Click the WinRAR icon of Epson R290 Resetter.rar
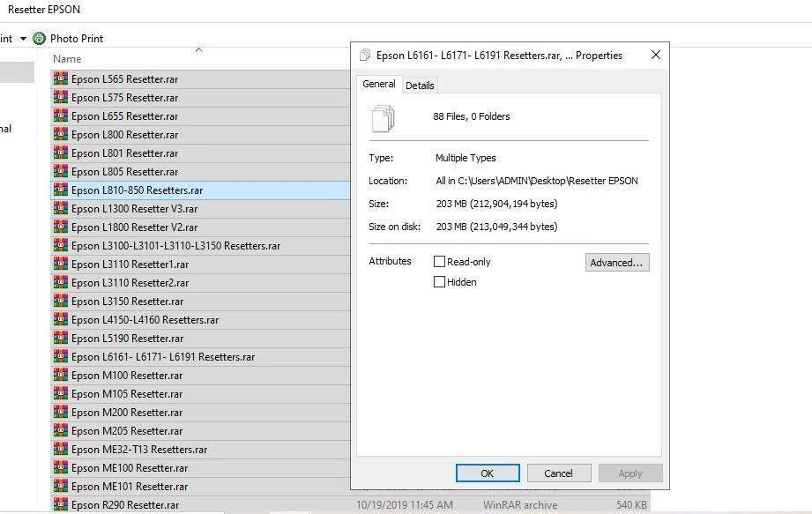Screen dimensions: 812x514 (61, 504)
